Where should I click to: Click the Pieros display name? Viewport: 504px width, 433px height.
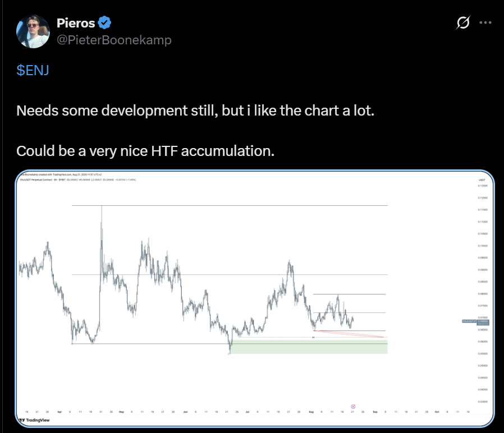75,23
